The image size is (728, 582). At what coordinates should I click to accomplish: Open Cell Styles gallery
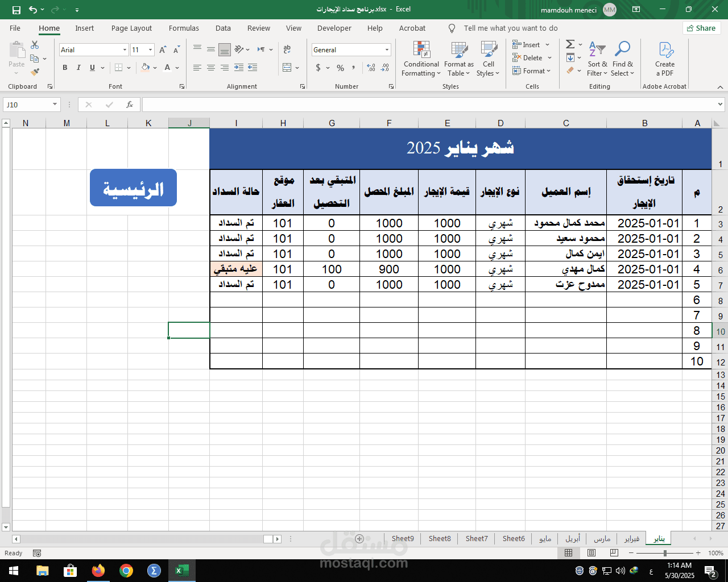489,59
